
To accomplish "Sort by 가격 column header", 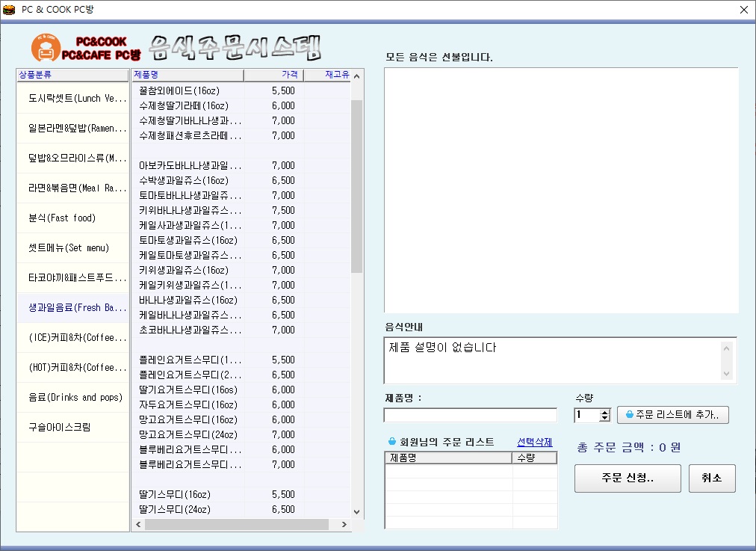I will [x=274, y=75].
